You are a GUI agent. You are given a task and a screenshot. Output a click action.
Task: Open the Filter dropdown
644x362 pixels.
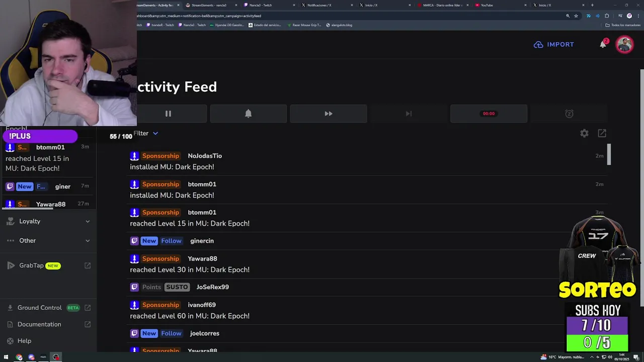click(x=146, y=133)
